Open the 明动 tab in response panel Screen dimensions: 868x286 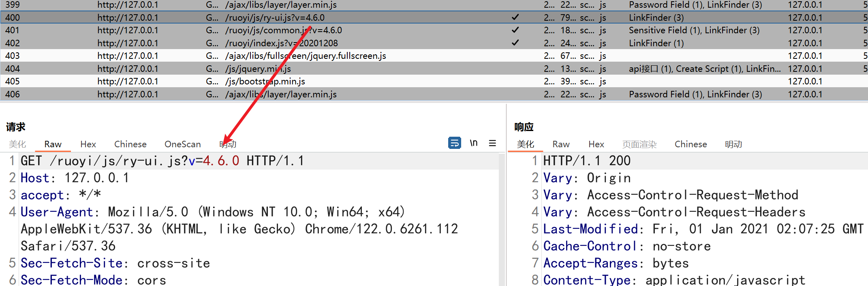[733, 144]
